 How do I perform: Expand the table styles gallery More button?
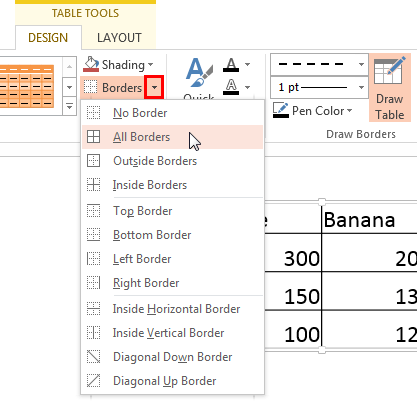pos(69,107)
